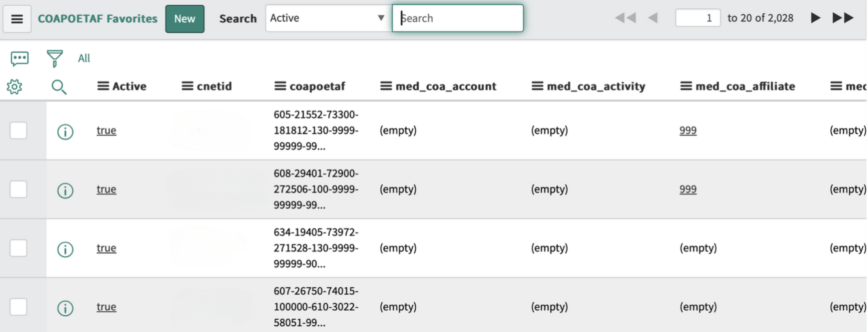Preview record 634-19405 with info icon
The height and width of the screenshot is (332, 868).
coord(65,249)
